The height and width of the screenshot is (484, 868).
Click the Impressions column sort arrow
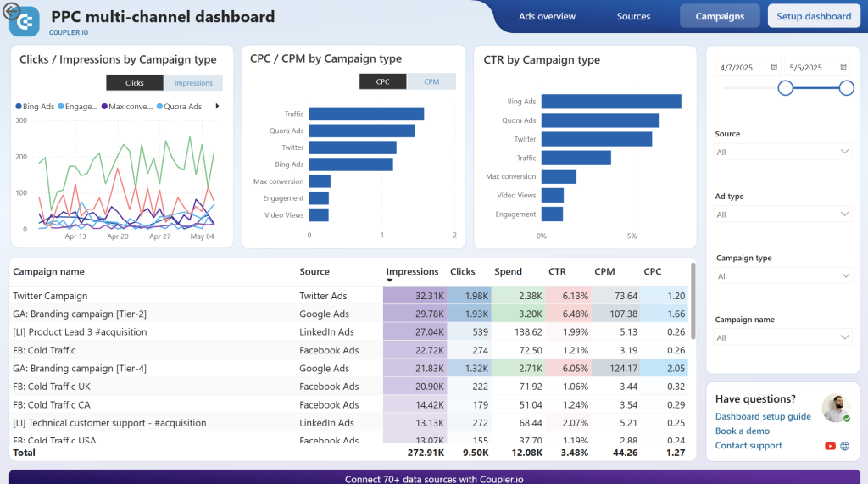(x=389, y=281)
